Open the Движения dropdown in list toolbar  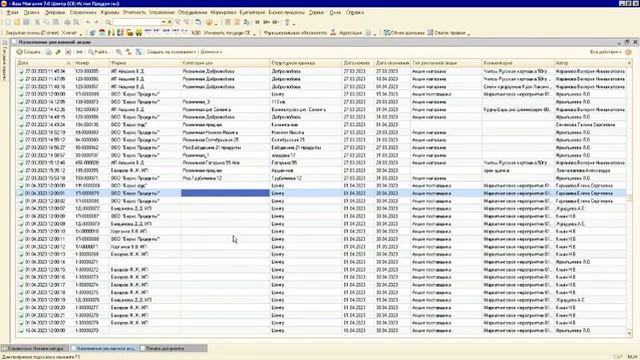(211, 52)
